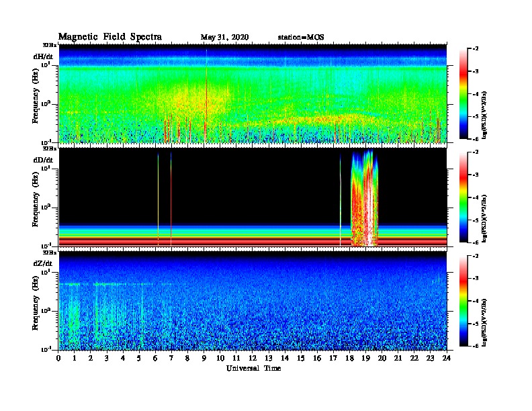Image resolution: width=532 pixels, height=411 pixels.
Task: Click the "-2" value on dH/dt color bar
Action: 476,49
